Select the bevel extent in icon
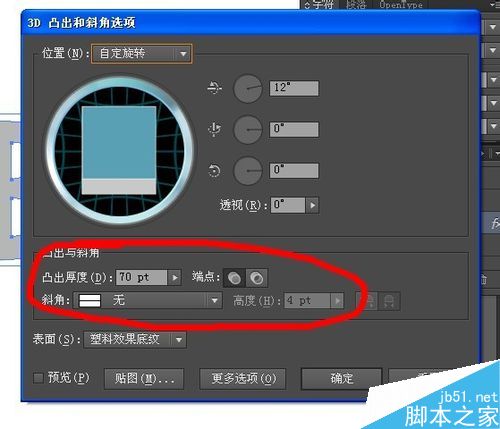This screenshot has width=500, height=429. coord(389,302)
